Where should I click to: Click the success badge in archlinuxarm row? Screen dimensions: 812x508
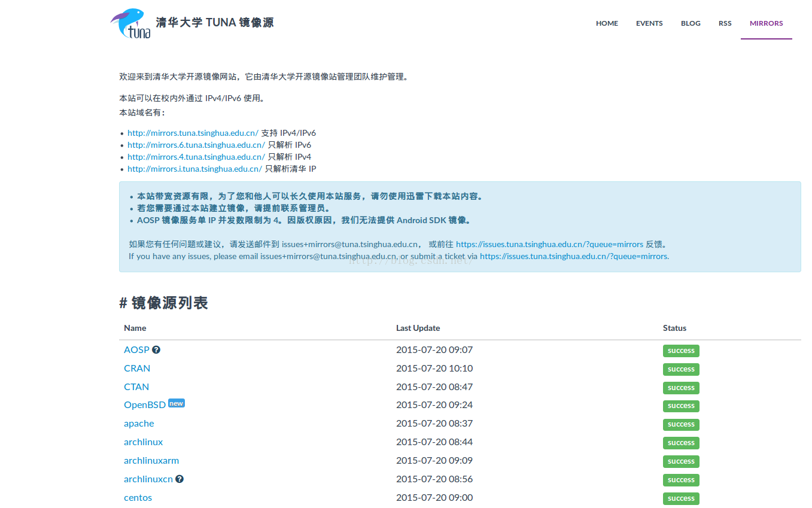point(681,461)
